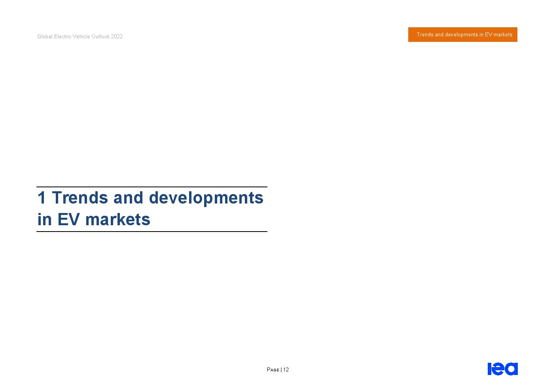Click the word Global in the header

coord(45,37)
